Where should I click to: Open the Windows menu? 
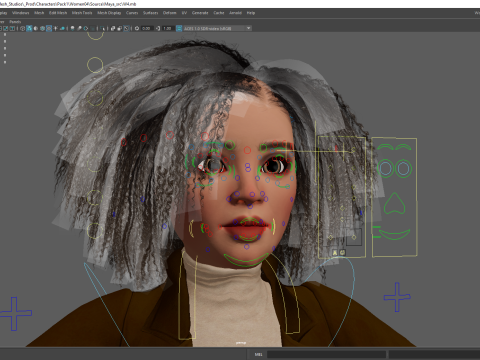pos(21,13)
